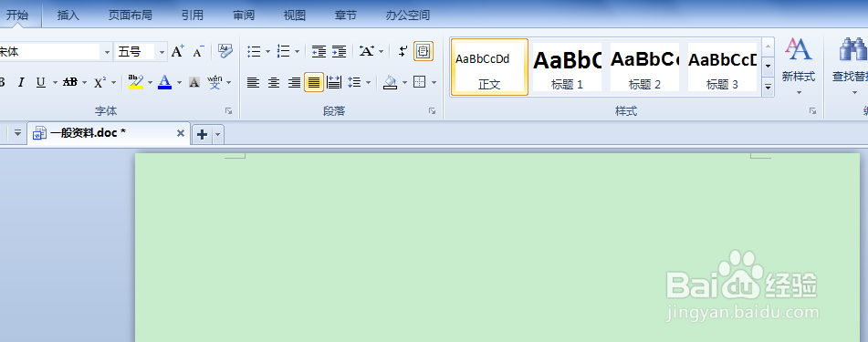Image resolution: width=868 pixels, height=342 pixels.
Task: Switch to the 视图 tab
Action: (x=295, y=16)
